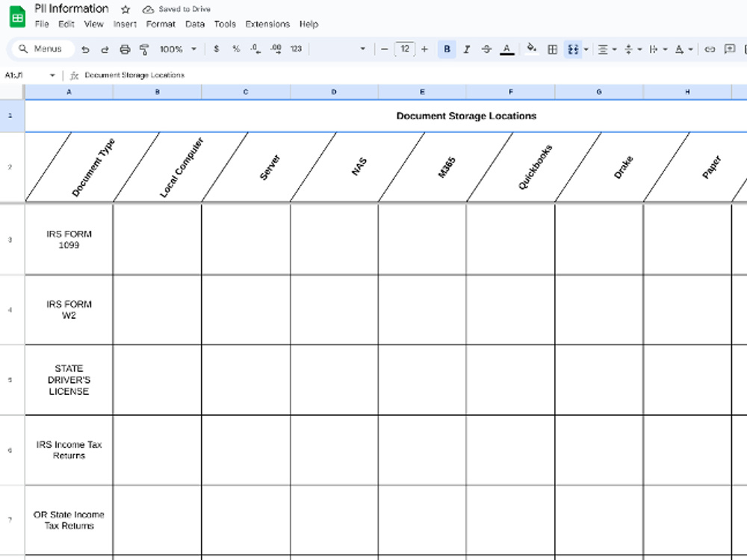Screen dimensions: 747x560
Task: Open the View menu
Action: pyautogui.click(x=93, y=24)
